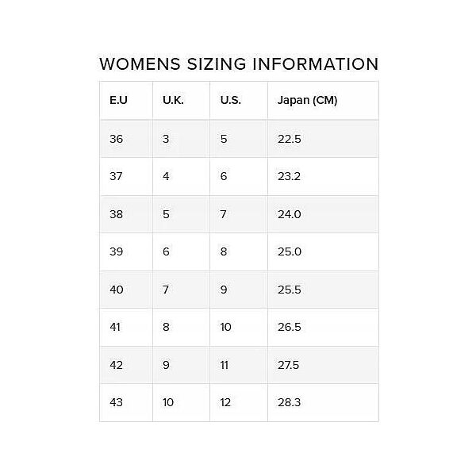The width and height of the screenshot is (476, 476).
Task: Click the 25.0 Japan value
Action: 290,251
